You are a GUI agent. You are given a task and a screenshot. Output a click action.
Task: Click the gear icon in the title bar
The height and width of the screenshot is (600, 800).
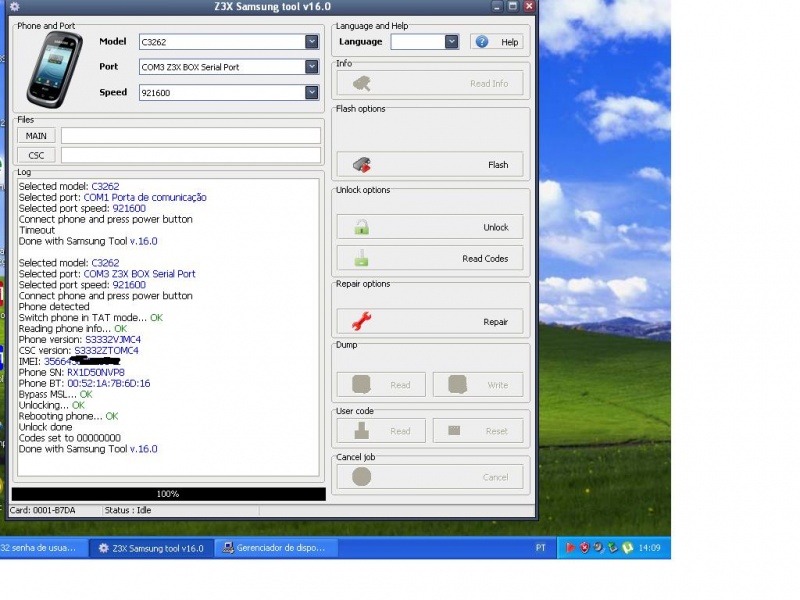[15, 7]
